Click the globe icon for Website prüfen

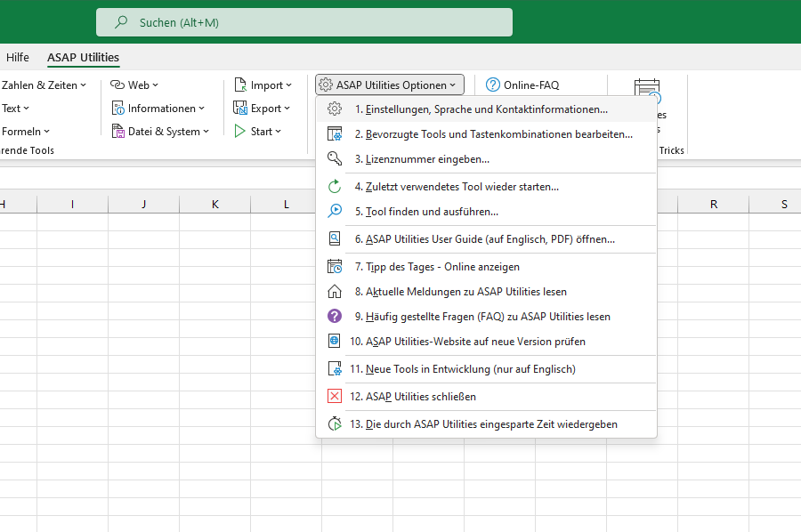335,341
